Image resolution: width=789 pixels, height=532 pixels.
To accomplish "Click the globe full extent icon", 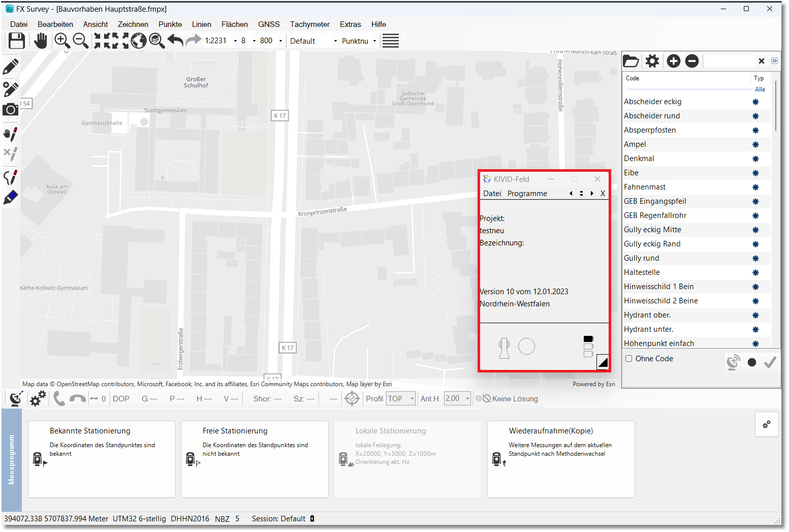I will (139, 41).
